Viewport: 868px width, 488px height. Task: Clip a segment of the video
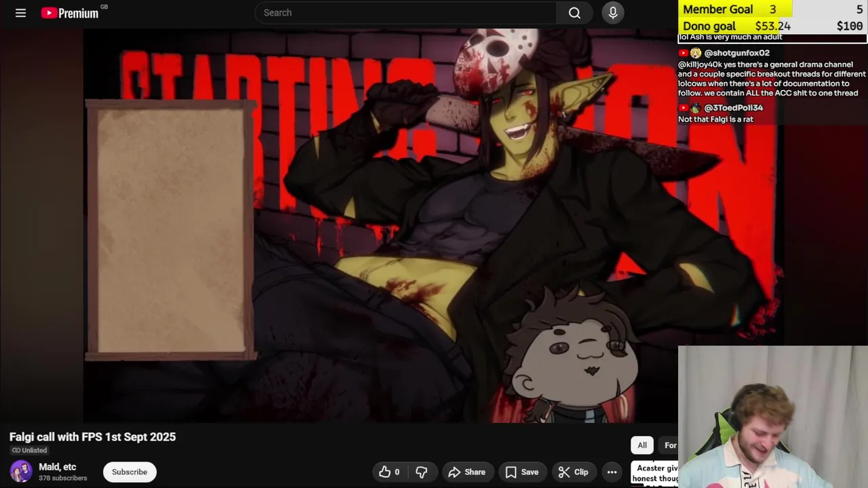573,472
